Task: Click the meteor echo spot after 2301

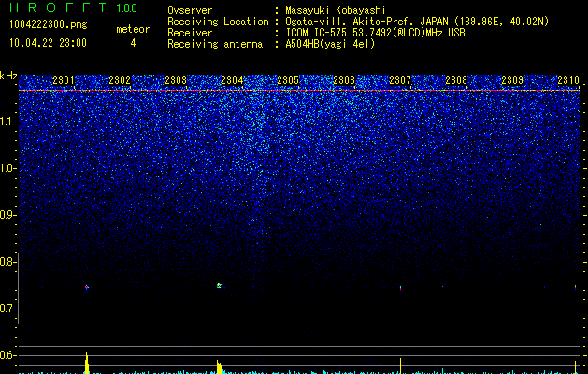Action: [x=87, y=287]
